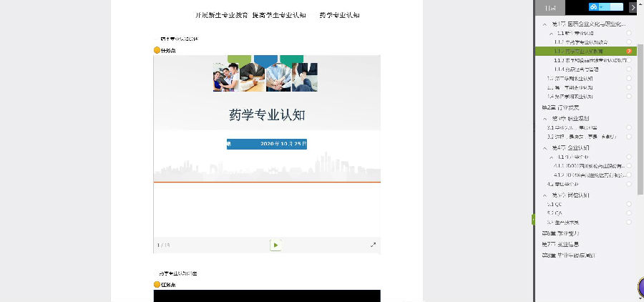644x302 pixels.
Task: Collapse chapter 5 岗位认知 in outline
Action: tap(545, 195)
